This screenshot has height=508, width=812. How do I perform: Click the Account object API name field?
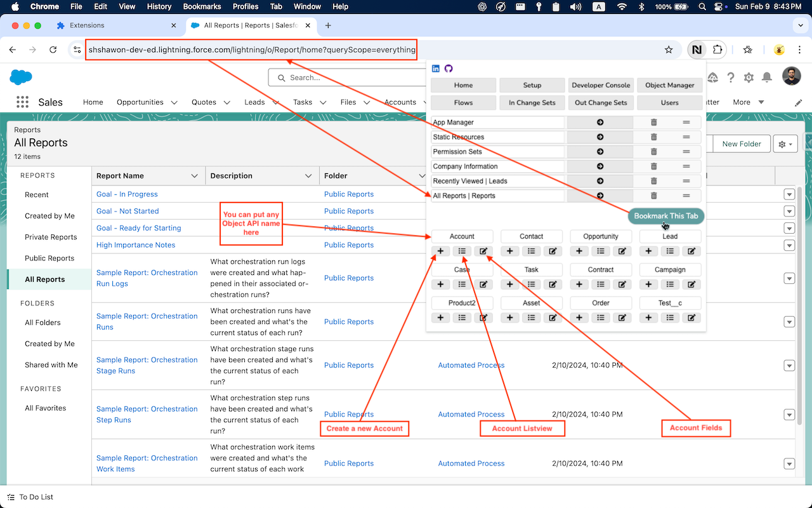click(462, 236)
